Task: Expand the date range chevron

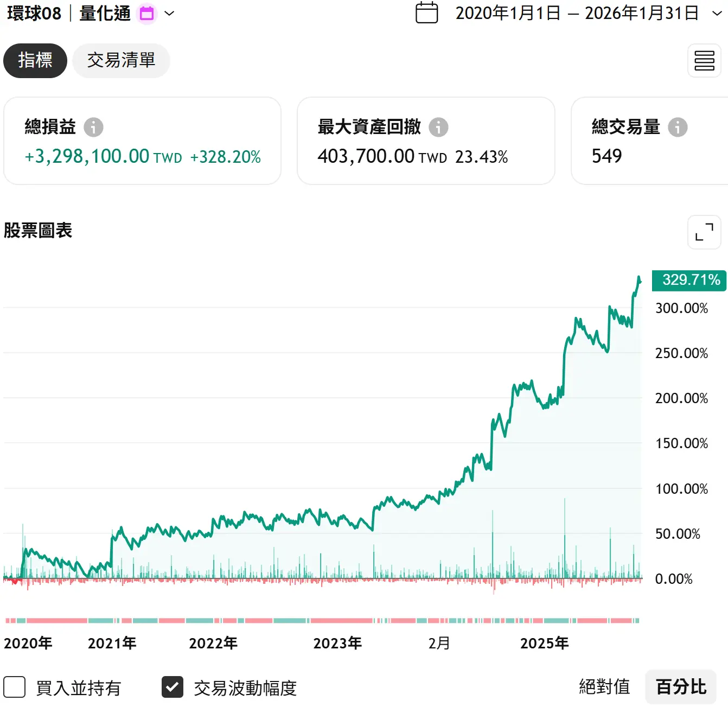Action: coord(717,14)
